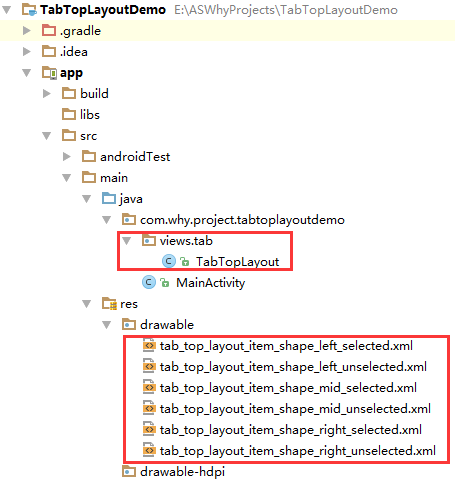Click the left_selected.xml file icon
This screenshot has height=479, width=455.
[149, 345]
